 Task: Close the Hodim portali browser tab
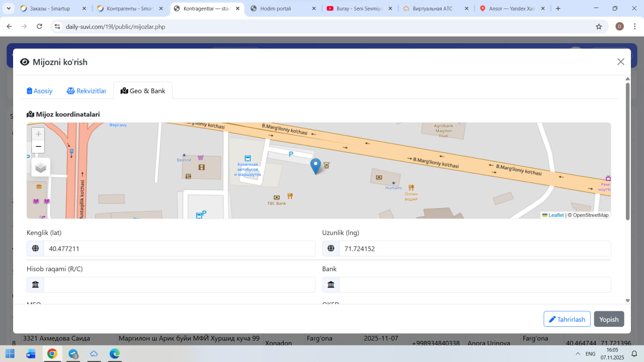point(314,9)
